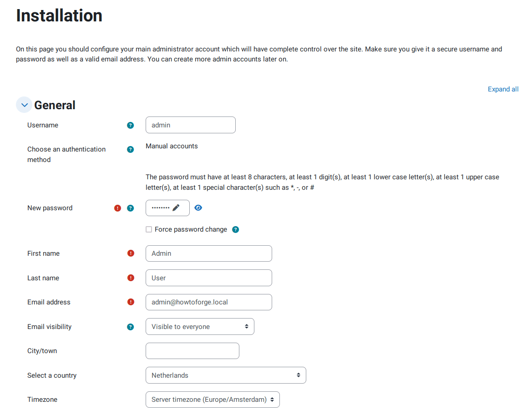
Task: Click the help icon beside Username
Action: point(131,125)
